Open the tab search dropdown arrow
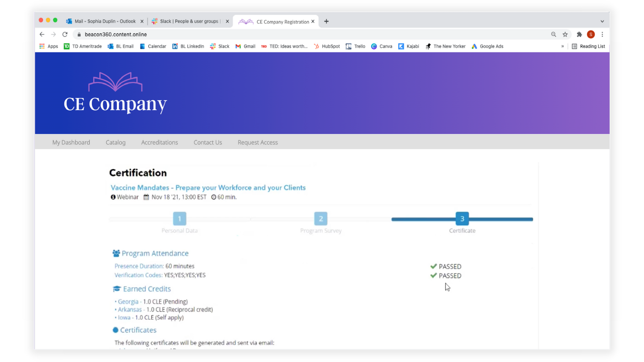The height and width of the screenshot is (362, 644). pyautogui.click(x=602, y=21)
